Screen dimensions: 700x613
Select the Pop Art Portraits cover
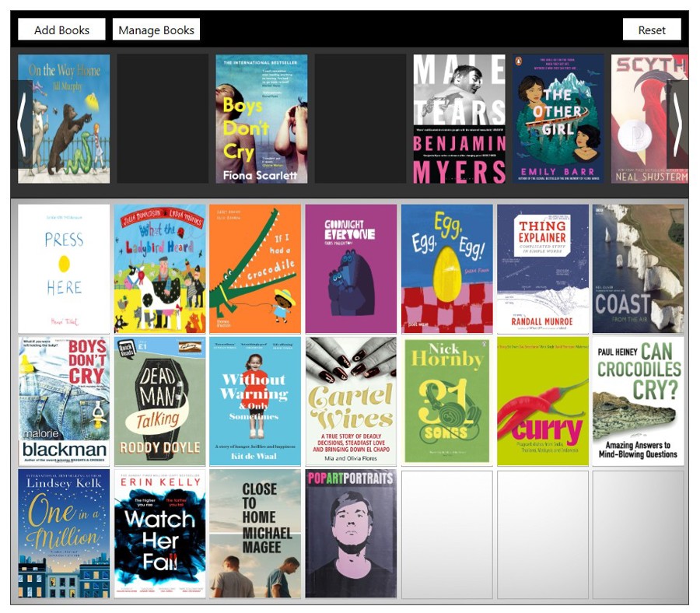(351, 534)
